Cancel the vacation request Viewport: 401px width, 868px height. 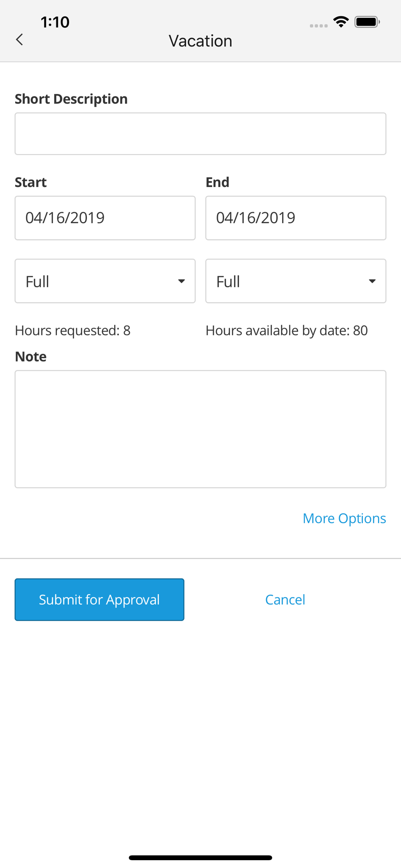tap(285, 599)
